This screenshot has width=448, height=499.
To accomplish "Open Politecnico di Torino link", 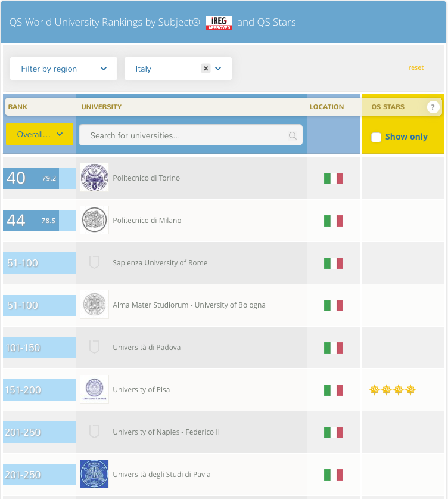I will (x=147, y=178).
